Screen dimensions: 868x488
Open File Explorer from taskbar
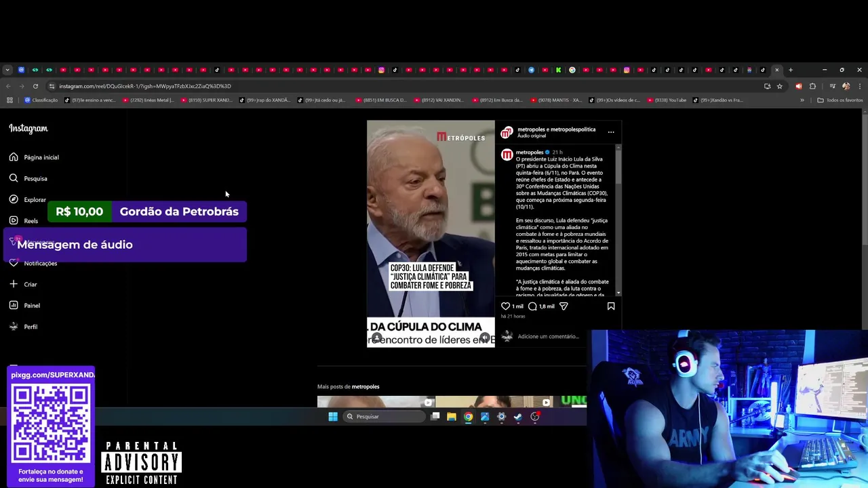click(452, 417)
